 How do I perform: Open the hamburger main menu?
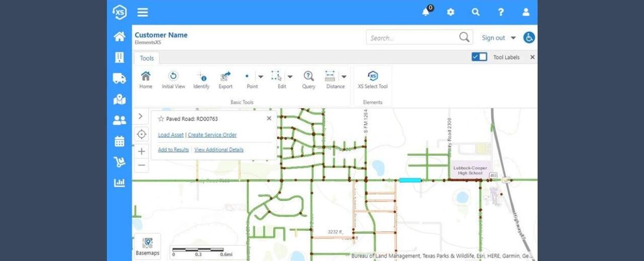click(x=142, y=13)
